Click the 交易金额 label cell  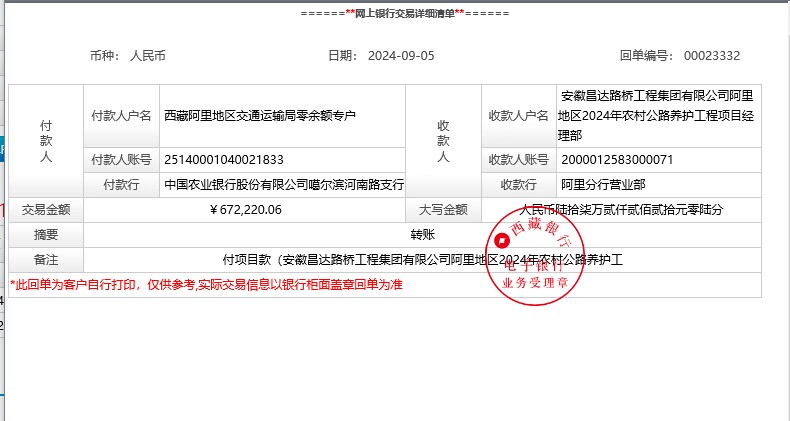point(46,210)
